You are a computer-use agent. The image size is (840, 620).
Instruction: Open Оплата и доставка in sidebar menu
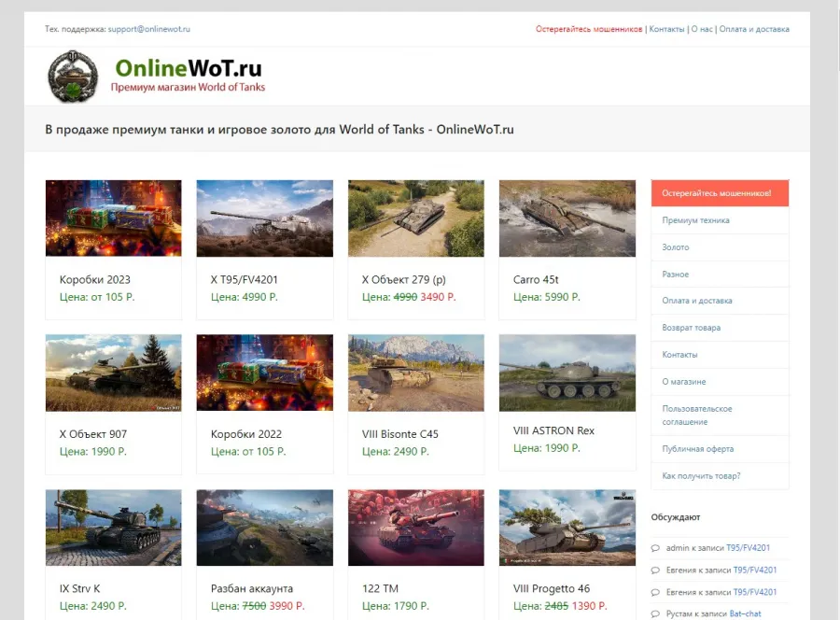720,301
